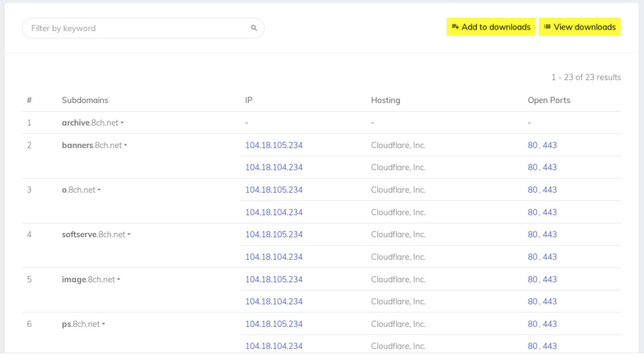Viewport: 644px width, 358px height.
Task: Open IP 104.18.105.234 for banners.8ch.net
Action: (274, 145)
